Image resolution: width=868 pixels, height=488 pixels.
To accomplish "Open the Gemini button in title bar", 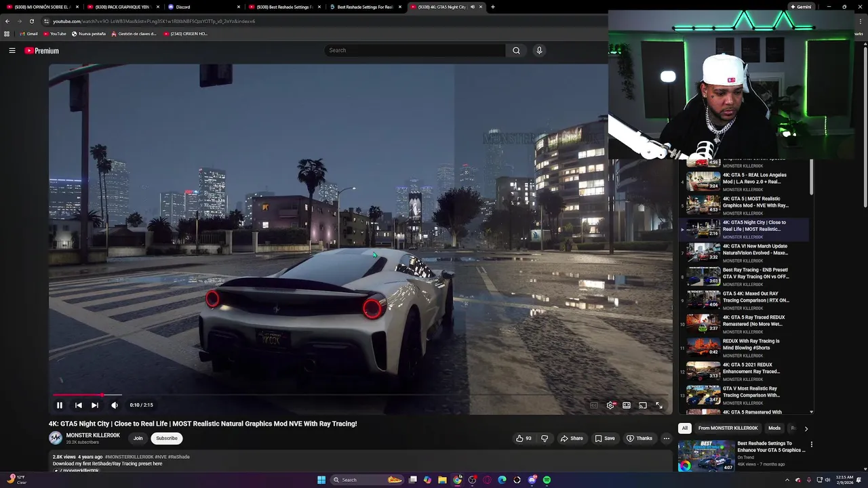I will [x=801, y=7].
